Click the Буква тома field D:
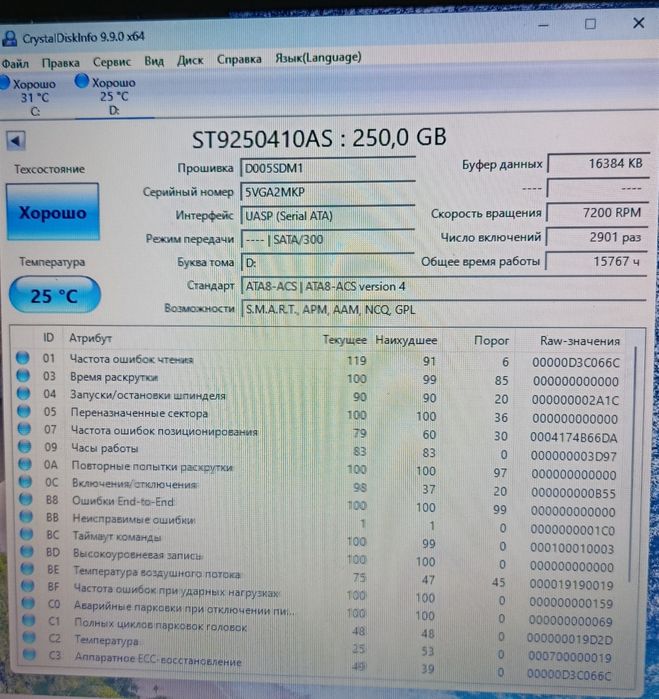The height and width of the screenshot is (699, 659). pos(328,263)
